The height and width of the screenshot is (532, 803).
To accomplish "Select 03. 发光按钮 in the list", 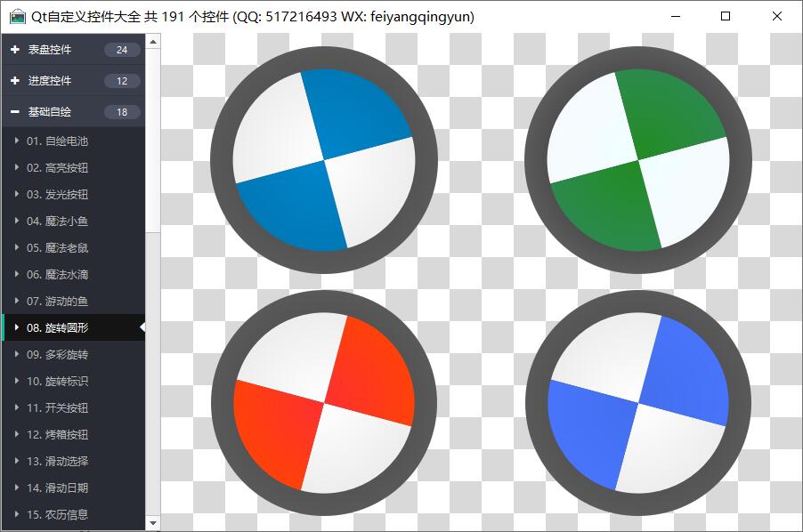I will (57, 194).
